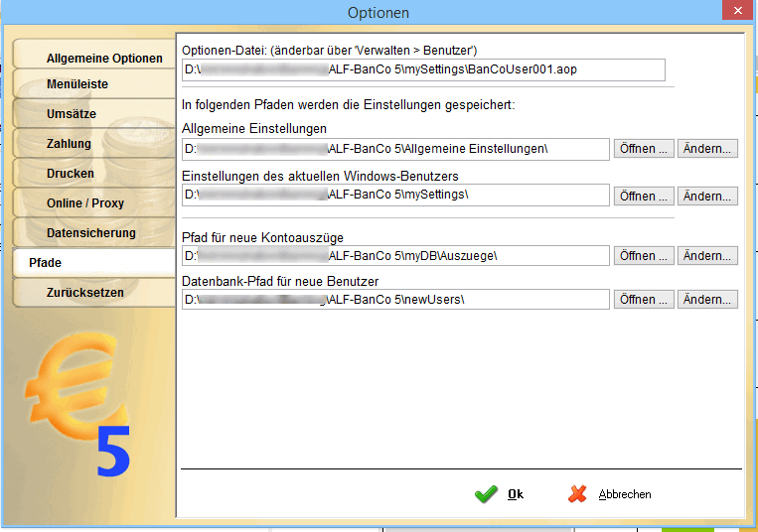
Task: Click the Allgemeine Einstellungen path field
Action: [x=395, y=149]
